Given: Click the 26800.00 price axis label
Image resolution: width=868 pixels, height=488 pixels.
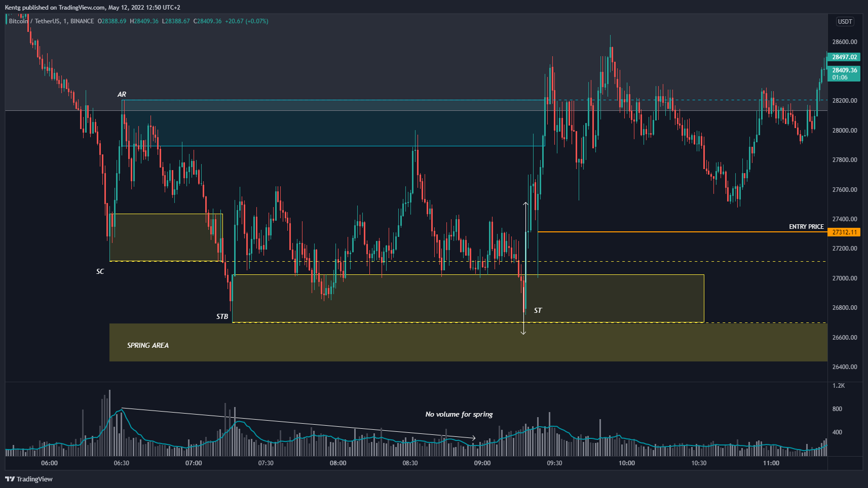Looking at the screenshot, I should coord(845,308).
